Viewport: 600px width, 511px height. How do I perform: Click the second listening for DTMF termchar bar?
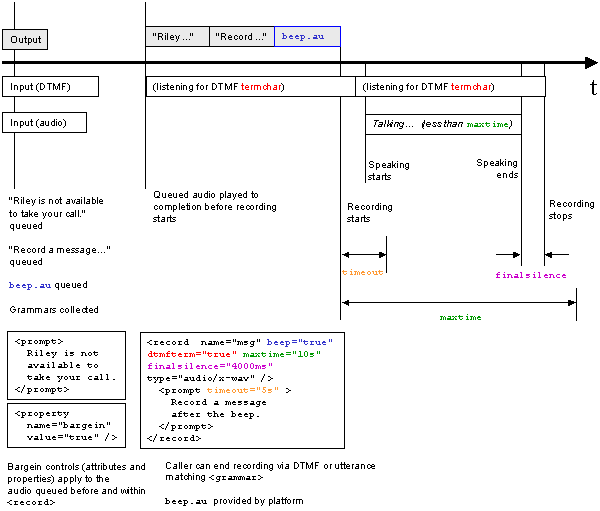pos(450,87)
